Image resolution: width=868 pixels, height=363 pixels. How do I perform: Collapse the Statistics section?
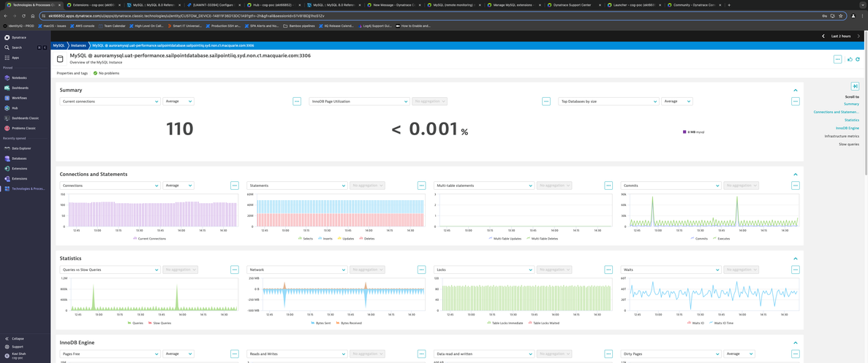795,259
